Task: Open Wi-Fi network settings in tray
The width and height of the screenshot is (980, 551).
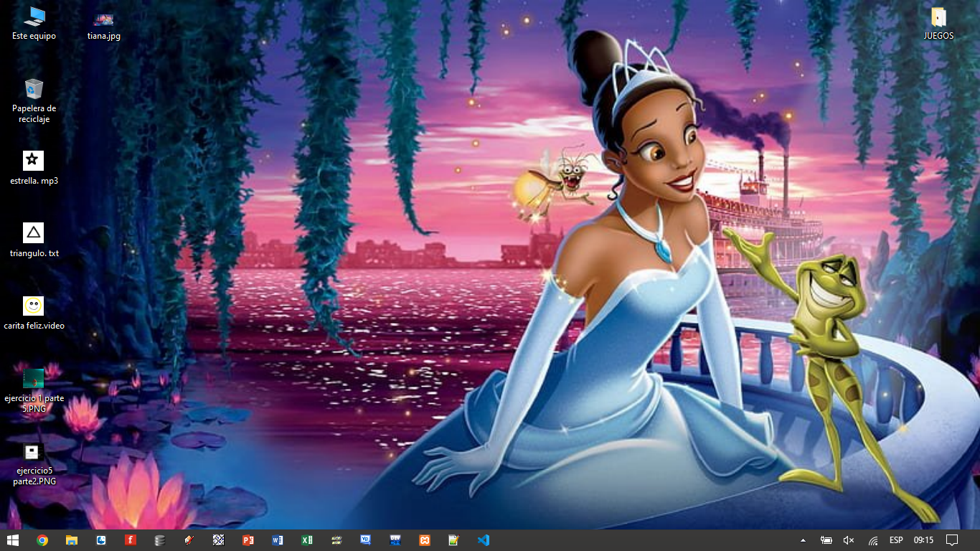Action: tap(873, 540)
